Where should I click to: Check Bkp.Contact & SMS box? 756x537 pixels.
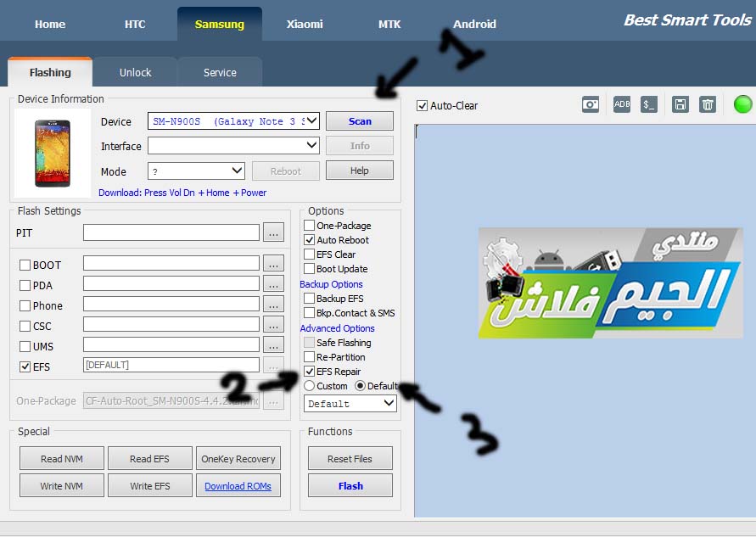(x=309, y=313)
